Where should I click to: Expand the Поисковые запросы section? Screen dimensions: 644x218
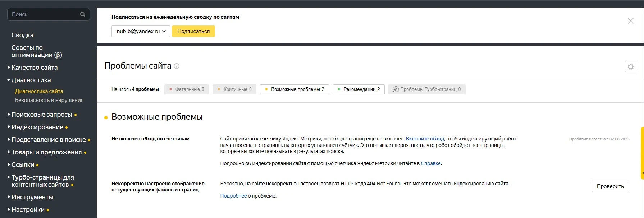click(x=42, y=115)
